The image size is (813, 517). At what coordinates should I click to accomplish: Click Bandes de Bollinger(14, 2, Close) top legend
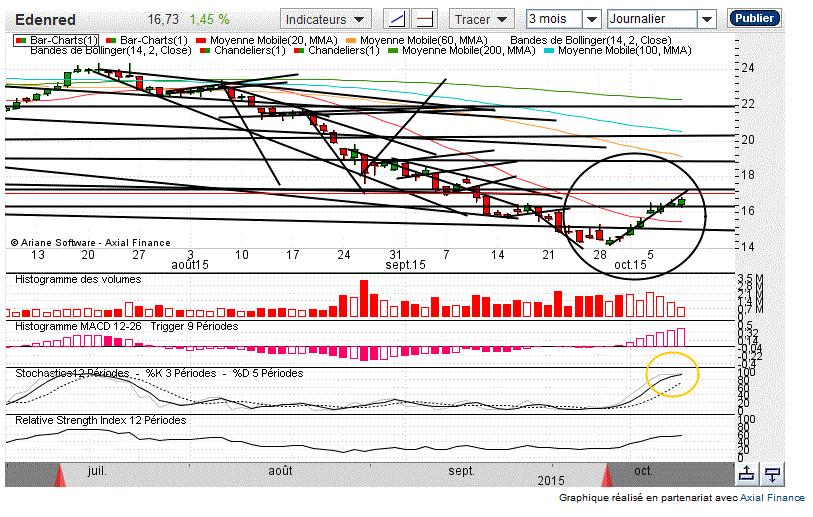coord(591,40)
